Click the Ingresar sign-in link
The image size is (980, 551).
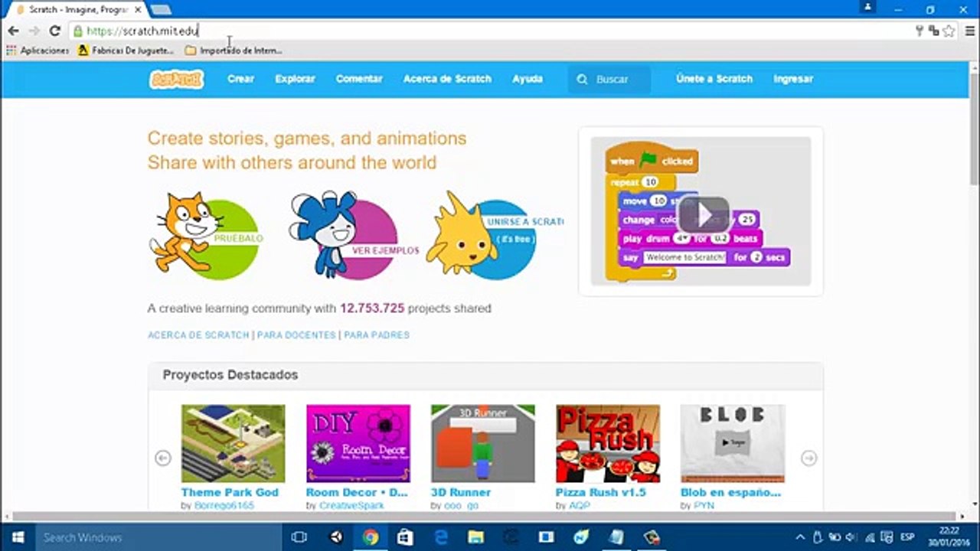[x=793, y=79]
